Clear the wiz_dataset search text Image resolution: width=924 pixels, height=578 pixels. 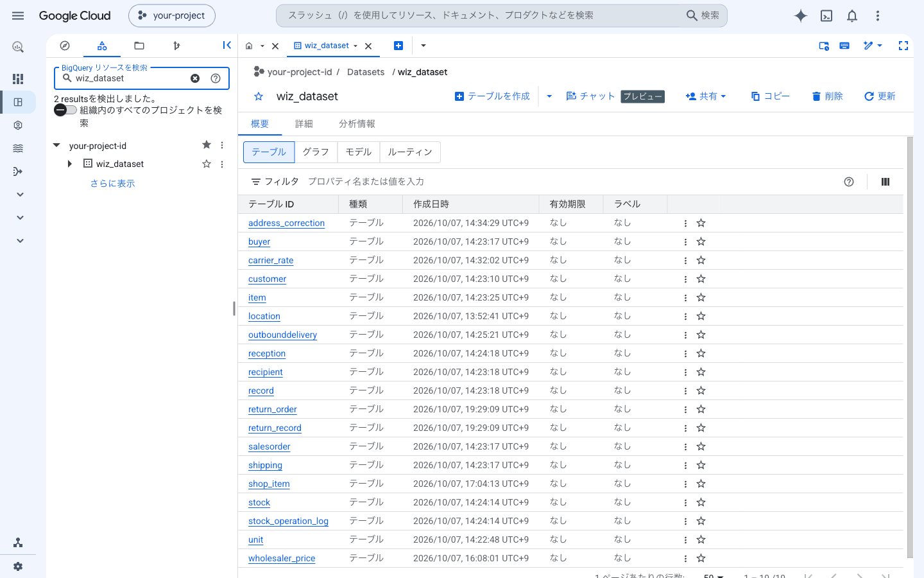195,78
